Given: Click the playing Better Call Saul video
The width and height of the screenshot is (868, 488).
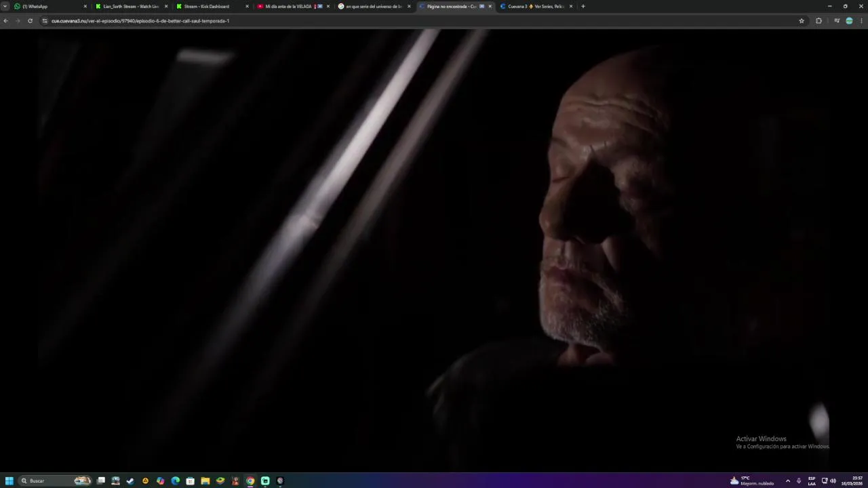Looking at the screenshot, I should pos(434,251).
